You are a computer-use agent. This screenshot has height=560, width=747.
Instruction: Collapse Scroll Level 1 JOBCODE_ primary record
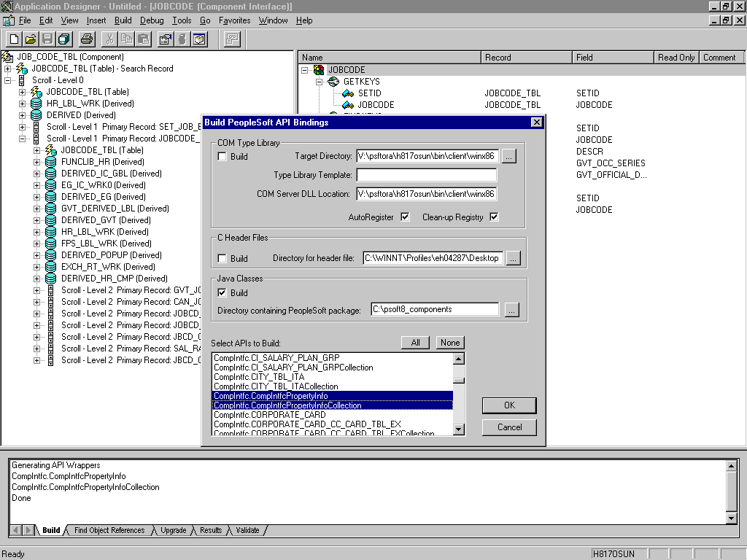(22, 139)
